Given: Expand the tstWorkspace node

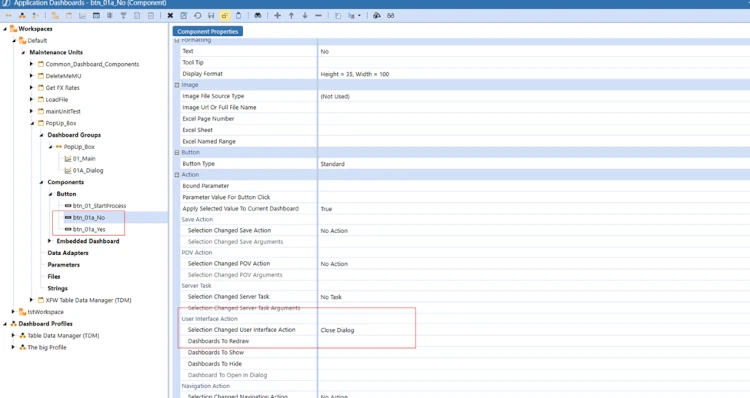Looking at the screenshot, I should pyautogui.click(x=14, y=312).
